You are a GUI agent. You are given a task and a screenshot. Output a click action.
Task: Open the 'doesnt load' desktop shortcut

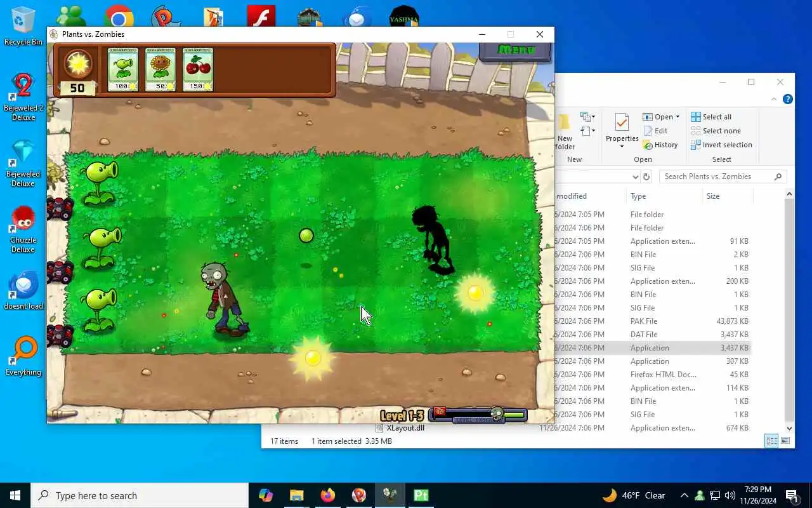click(x=23, y=291)
